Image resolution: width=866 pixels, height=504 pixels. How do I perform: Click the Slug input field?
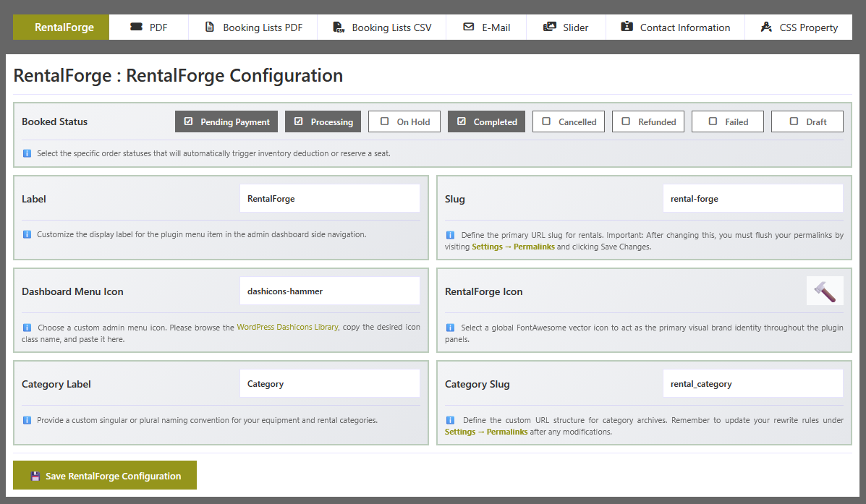753,198
